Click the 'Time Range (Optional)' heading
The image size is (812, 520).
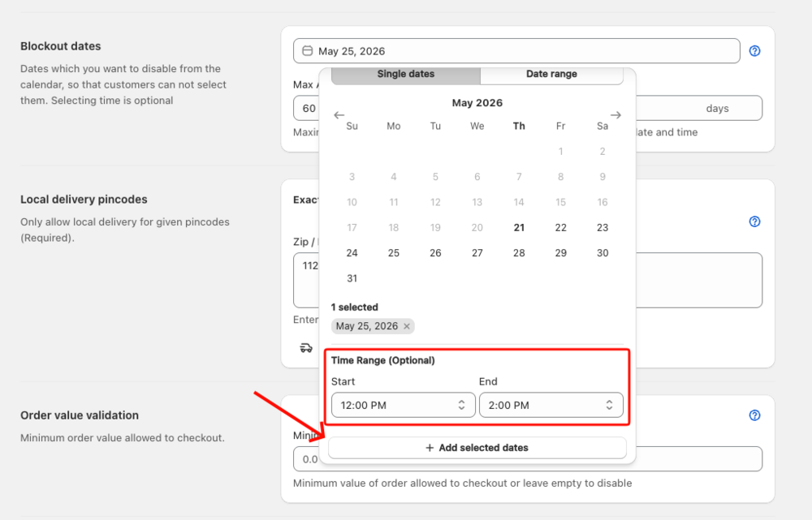point(383,360)
